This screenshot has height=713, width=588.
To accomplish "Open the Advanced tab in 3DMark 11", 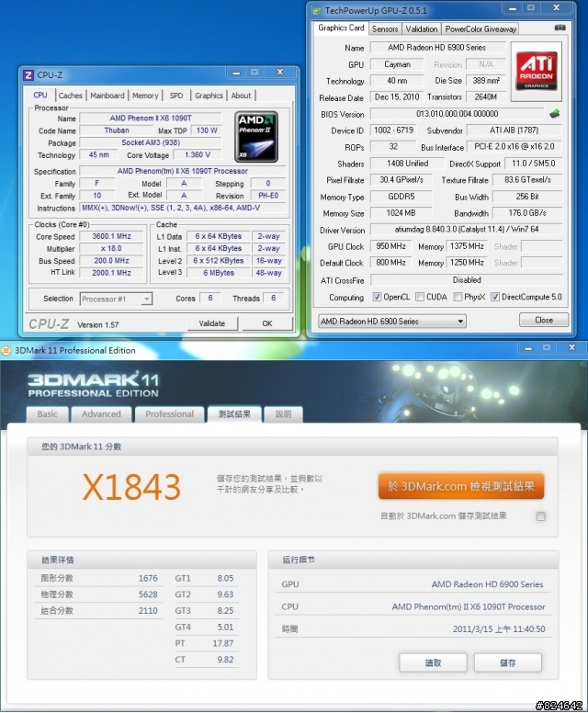I will coord(101,414).
